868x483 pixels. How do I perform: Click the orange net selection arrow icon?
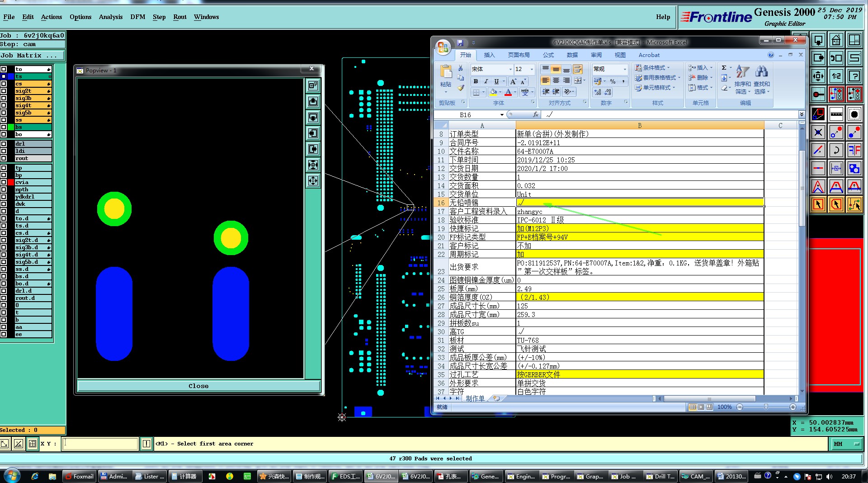pos(854,204)
